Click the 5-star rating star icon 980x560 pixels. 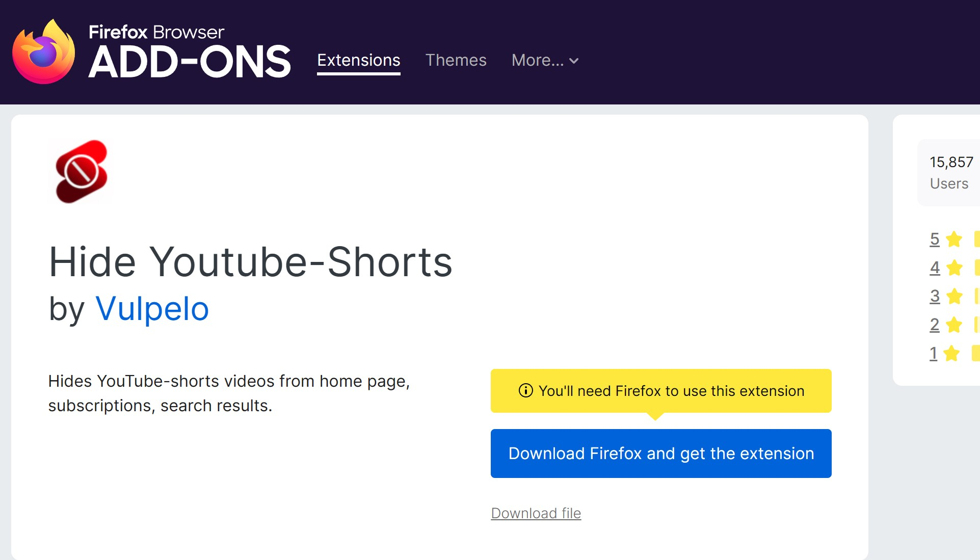[954, 238]
